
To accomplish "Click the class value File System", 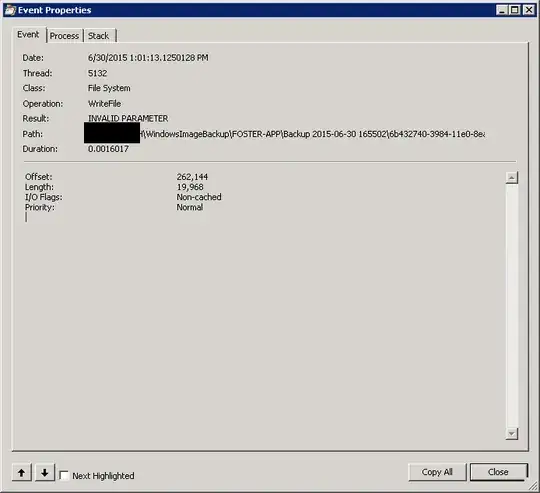I will click(x=109, y=88).
